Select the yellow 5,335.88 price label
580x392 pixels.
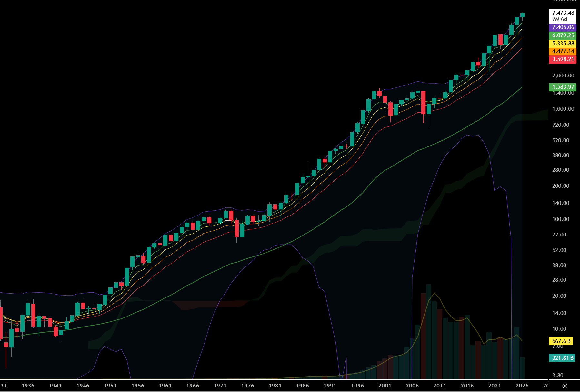[x=563, y=43]
